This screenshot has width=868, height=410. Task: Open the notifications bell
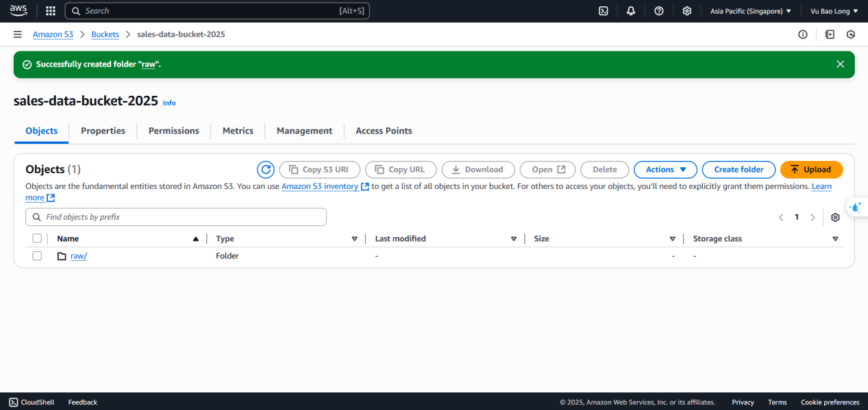tap(631, 11)
